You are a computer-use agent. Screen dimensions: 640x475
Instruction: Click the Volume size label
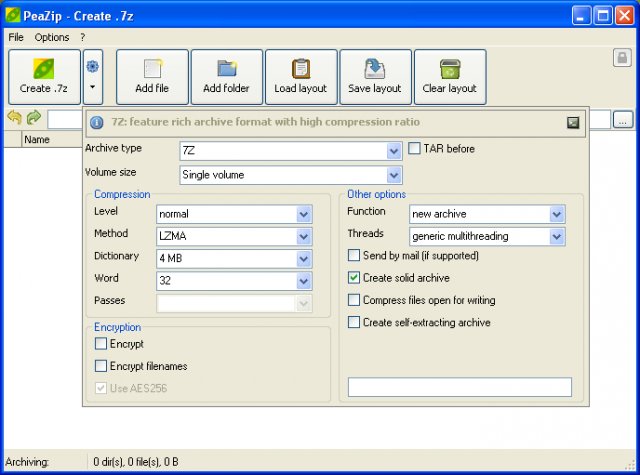(x=111, y=172)
